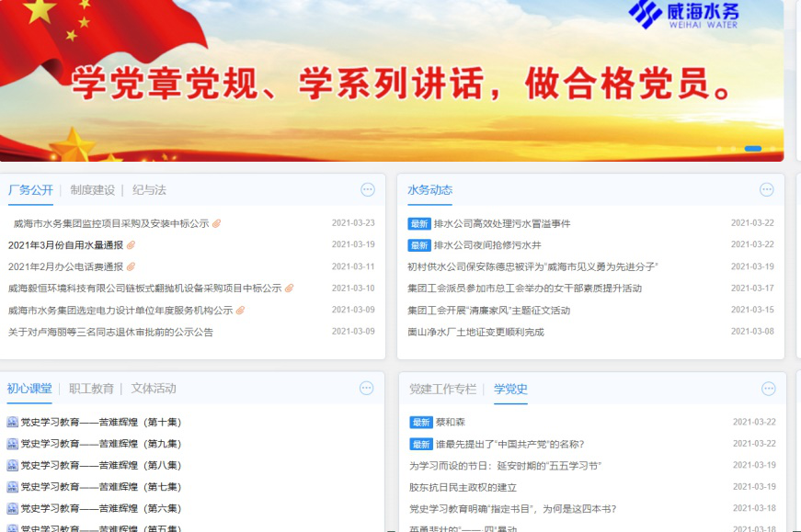
Task: Click the more icon in 厂务公开 panel
Action: pos(368,190)
